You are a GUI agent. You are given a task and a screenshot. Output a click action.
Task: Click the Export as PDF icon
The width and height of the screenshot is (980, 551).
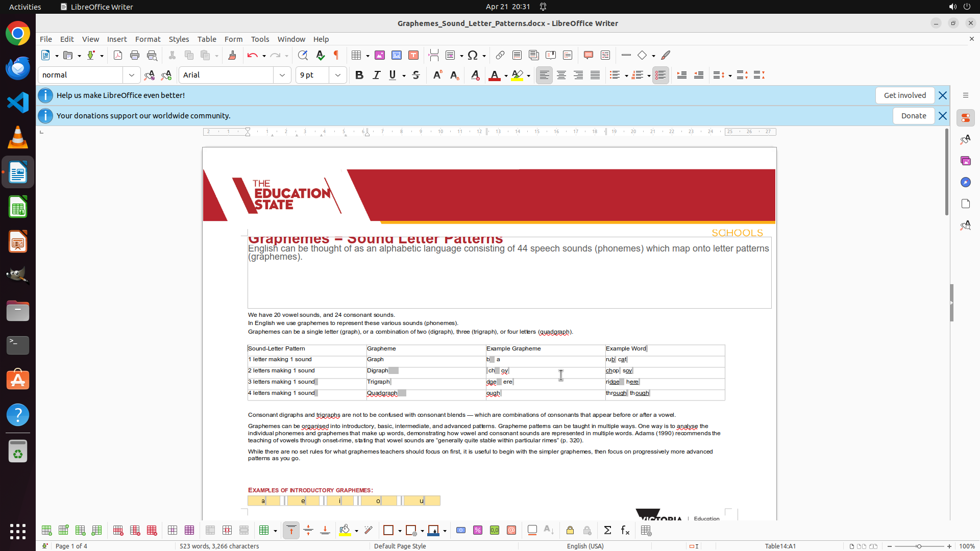click(x=118, y=55)
